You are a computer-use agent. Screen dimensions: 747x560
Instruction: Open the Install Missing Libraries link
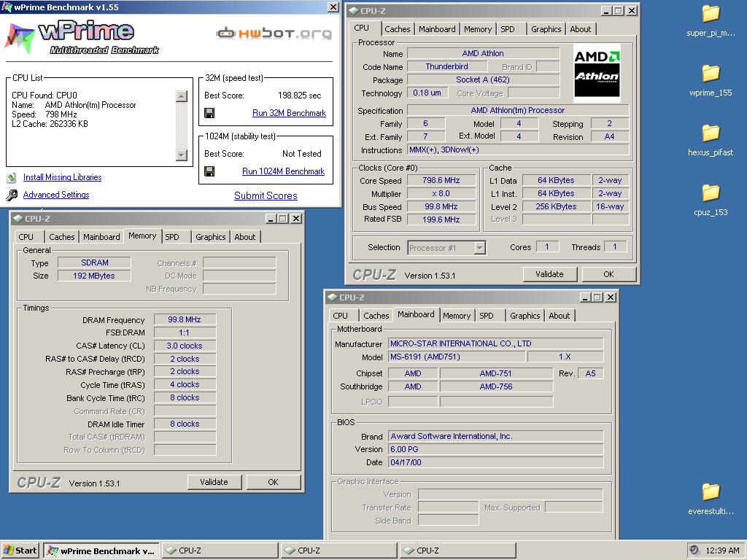click(x=63, y=177)
